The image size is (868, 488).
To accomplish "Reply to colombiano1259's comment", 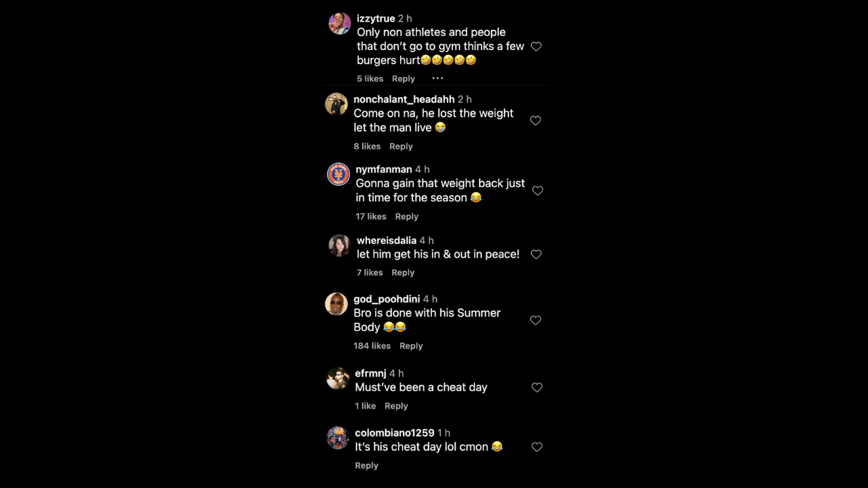I will (x=367, y=465).
